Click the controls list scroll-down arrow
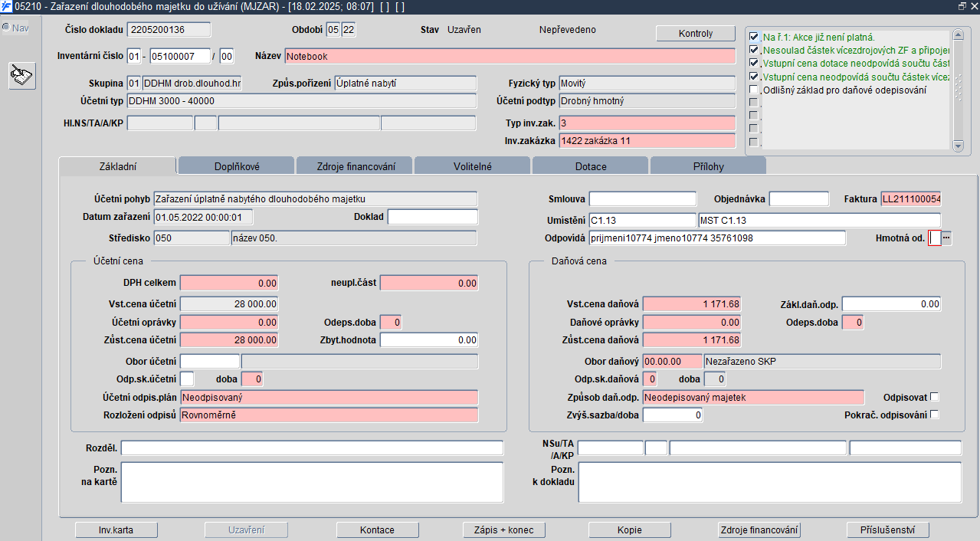980x541 pixels. point(957,146)
